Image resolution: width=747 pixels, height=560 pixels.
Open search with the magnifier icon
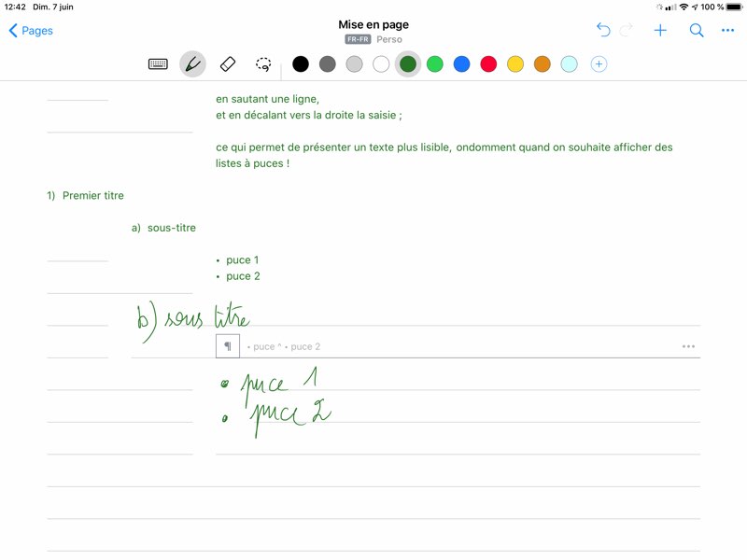point(697,31)
